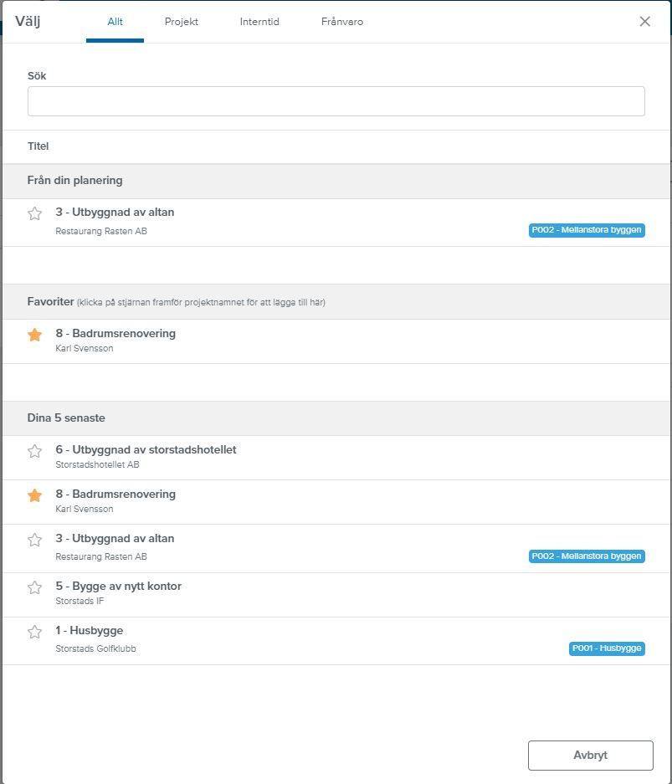Select project 6 - Utbyggnad av storstadshotellet
Screen dimensions: 672x784
[x=336, y=458]
